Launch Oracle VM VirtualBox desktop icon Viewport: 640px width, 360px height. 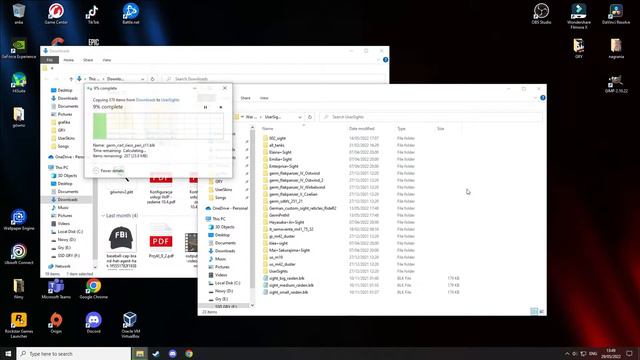(x=131, y=325)
